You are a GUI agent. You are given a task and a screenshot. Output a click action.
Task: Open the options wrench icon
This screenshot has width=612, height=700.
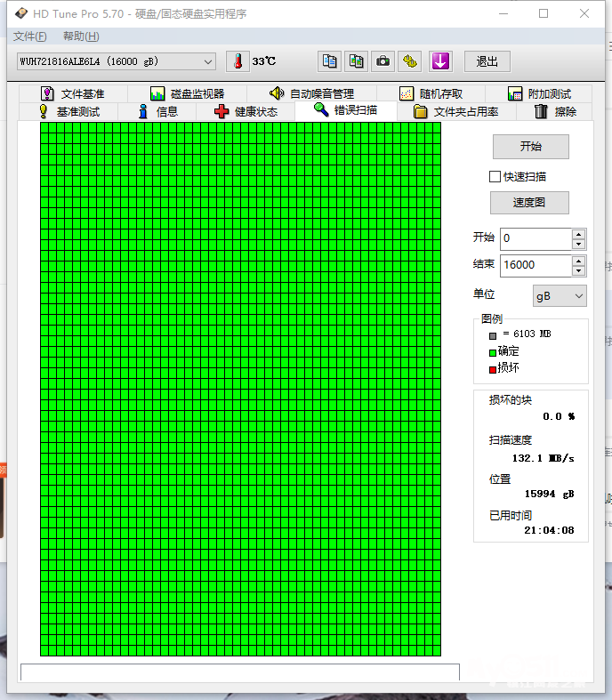[409, 61]
